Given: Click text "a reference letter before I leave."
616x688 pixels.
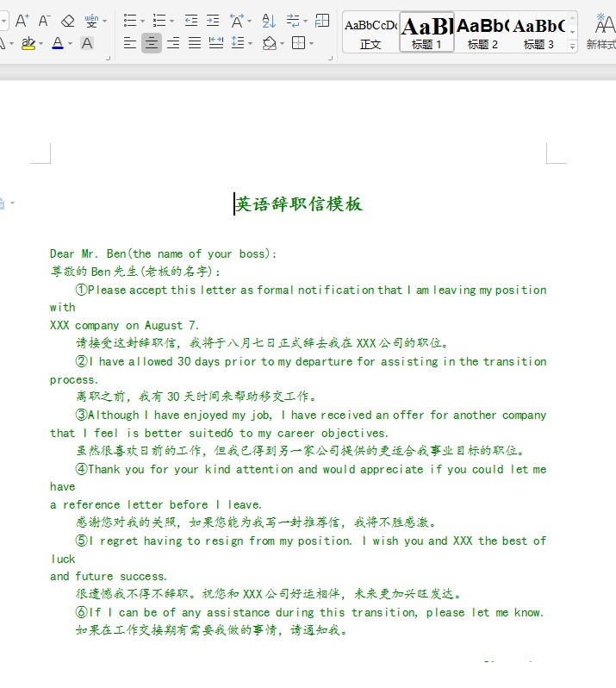Looking at the screenshot, I should tap(156, 504).
